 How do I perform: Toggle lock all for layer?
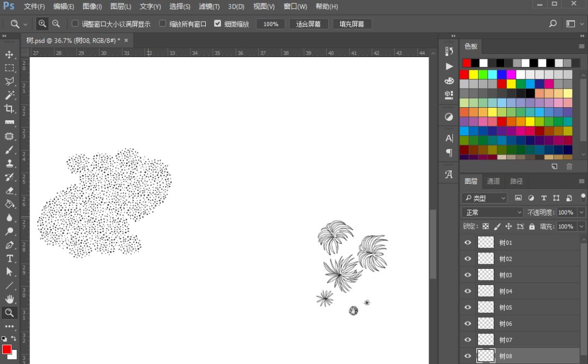[x=532, y=226]
